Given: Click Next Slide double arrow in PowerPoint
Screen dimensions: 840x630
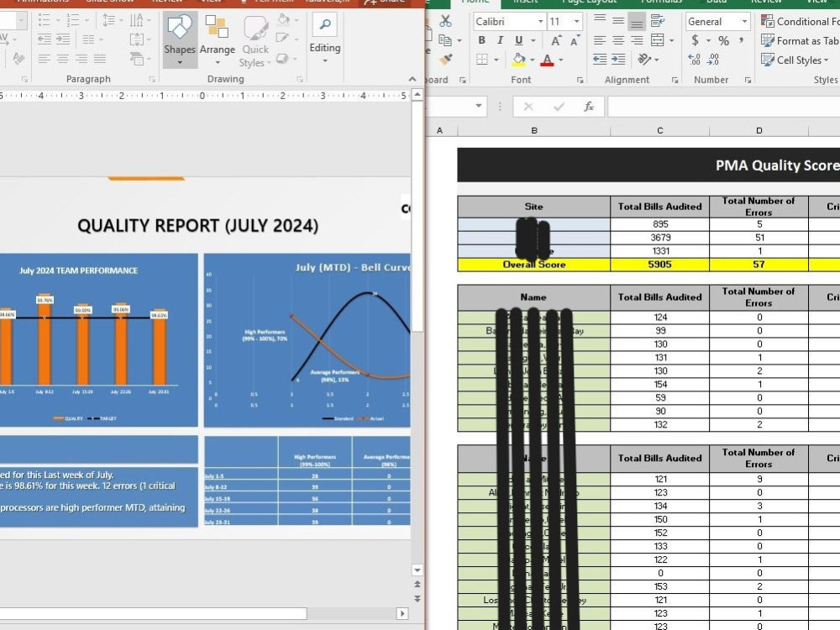Looking at the screenshot, I should pos(417,598).
